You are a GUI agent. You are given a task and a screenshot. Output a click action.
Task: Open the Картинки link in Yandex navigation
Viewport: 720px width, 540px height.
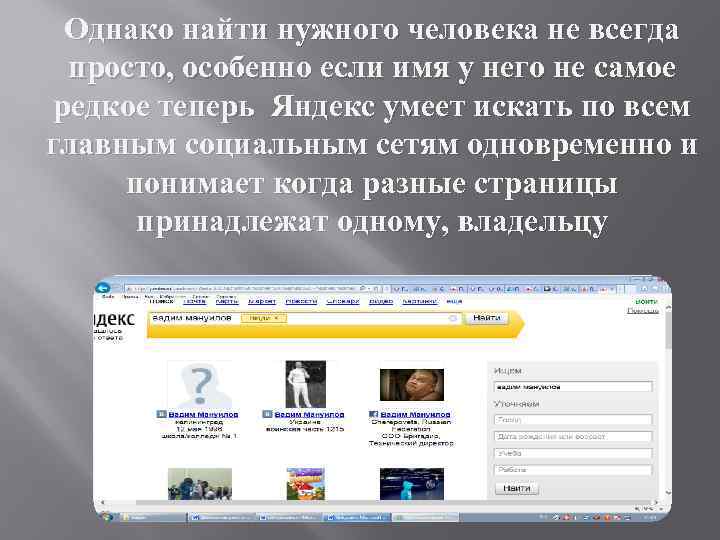420,301
